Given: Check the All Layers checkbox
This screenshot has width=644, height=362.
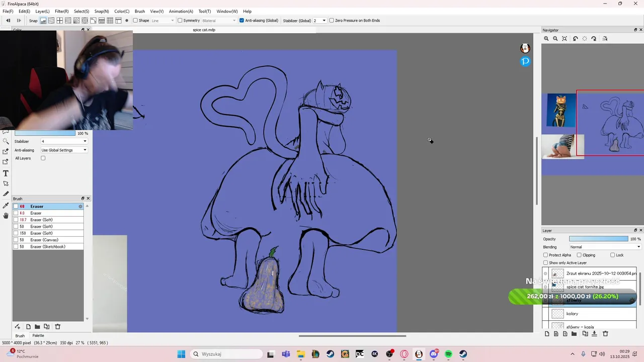Looking at the screenshot, I should coord(43,158).
